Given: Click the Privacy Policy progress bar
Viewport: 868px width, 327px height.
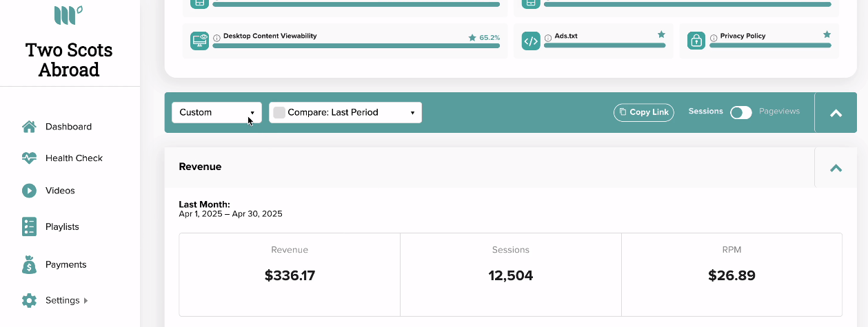Looking at the screenshot, I should (770, 45).
